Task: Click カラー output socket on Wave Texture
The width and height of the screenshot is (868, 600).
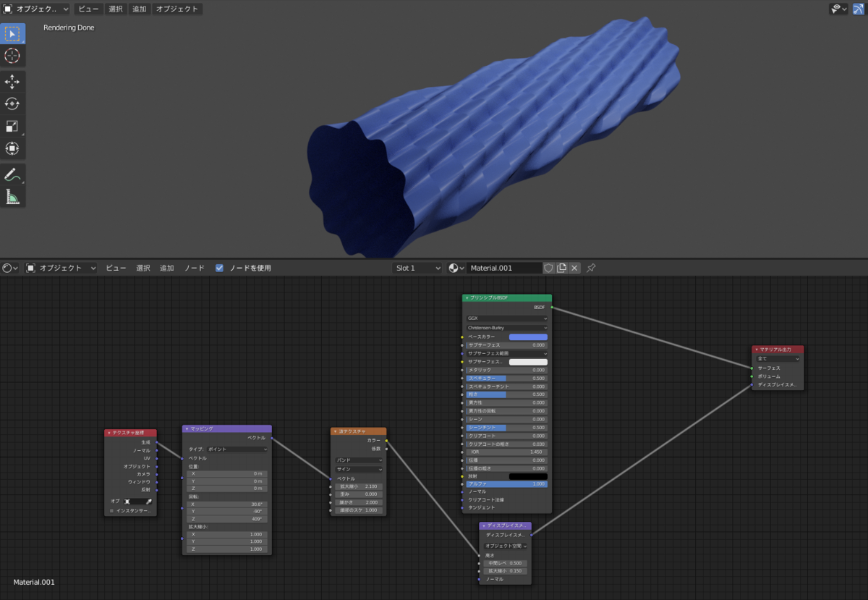Action: point(386,440)
